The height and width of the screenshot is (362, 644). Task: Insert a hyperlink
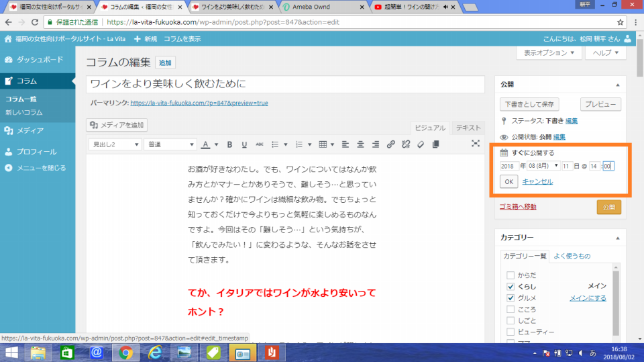click(x=390, y=144)
